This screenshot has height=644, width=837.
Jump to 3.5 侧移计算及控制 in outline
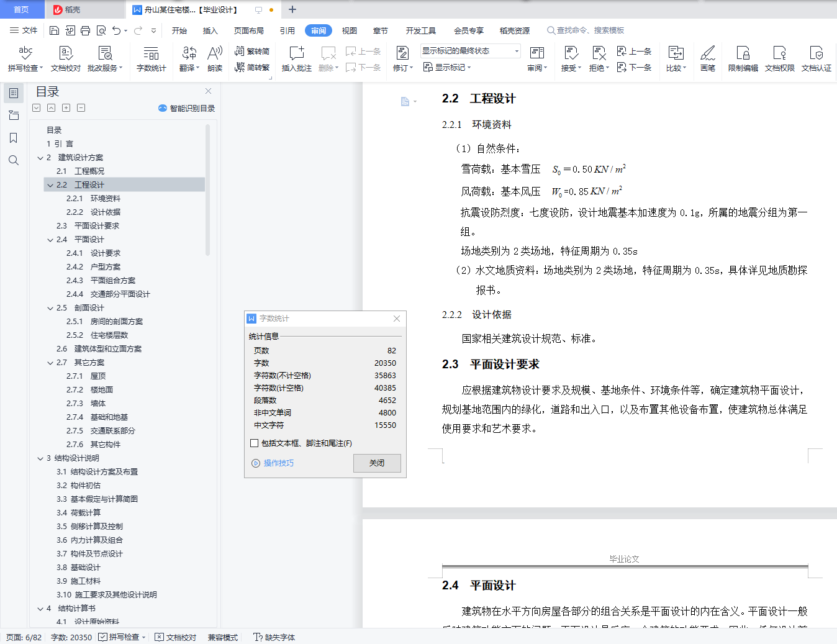89,527
